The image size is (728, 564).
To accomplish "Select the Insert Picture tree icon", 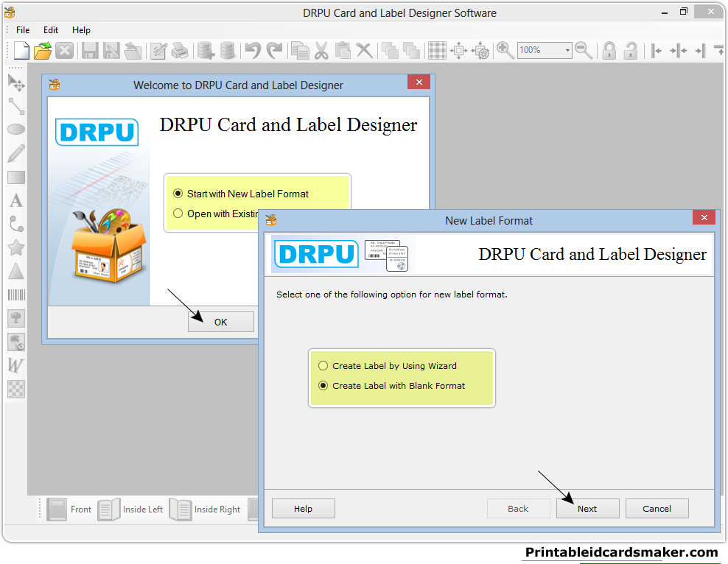I will point(16,318).
